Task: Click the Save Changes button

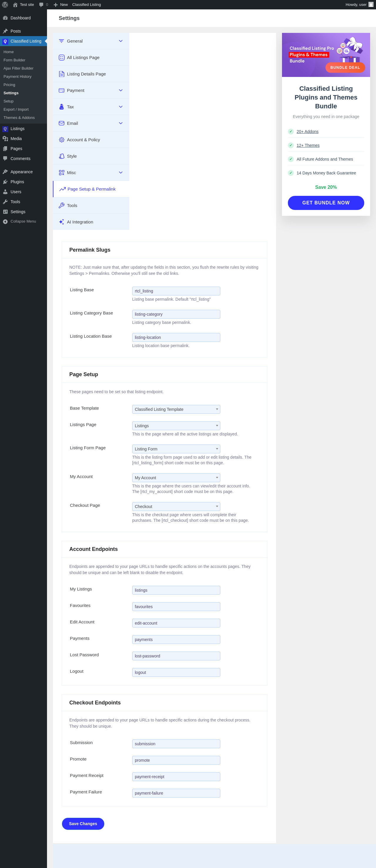Action: point(83,823)
